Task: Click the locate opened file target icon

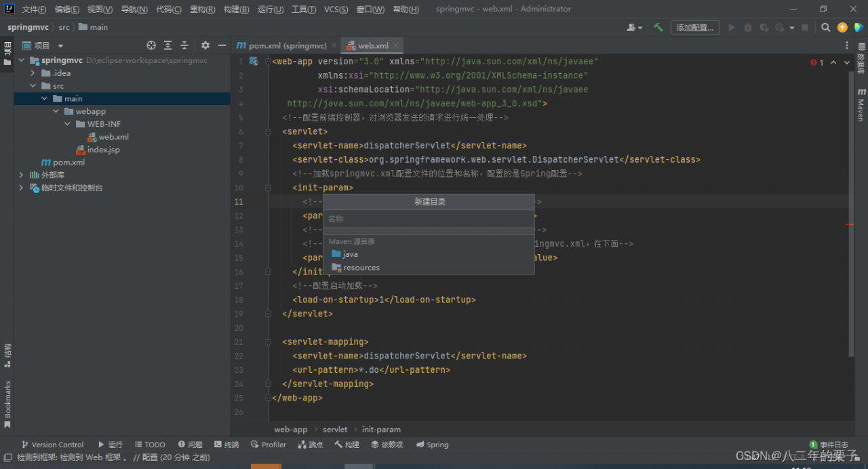Action: (151, 45)
